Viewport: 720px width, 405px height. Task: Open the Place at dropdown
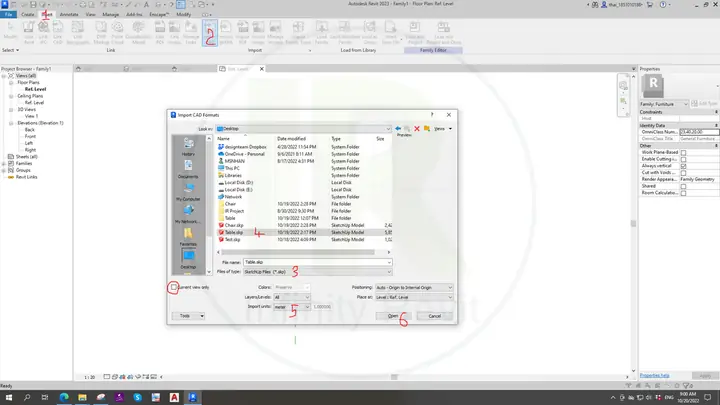tap(414, 297)
